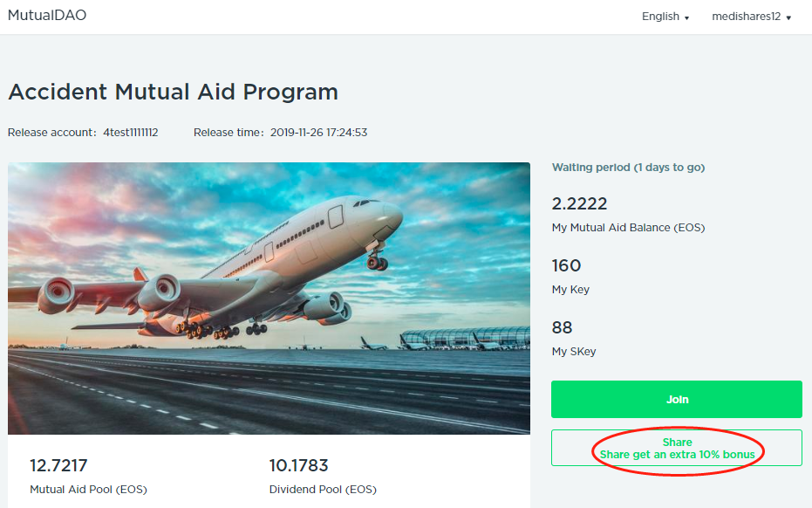
Task: Click the Waiting period status text
Action: (628, 168)
